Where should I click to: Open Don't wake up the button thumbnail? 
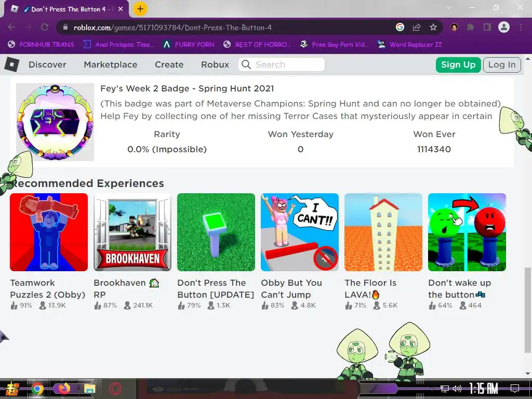(467, 232)
